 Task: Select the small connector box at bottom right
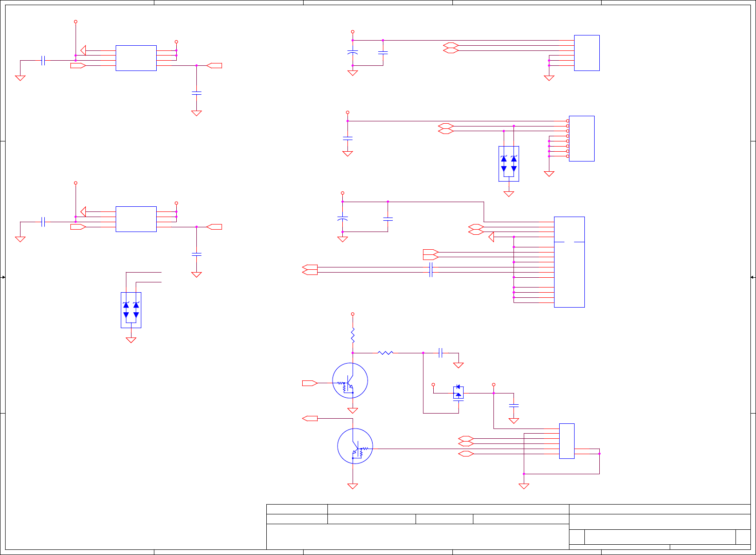pyautogui.click(x=567, y=441)
